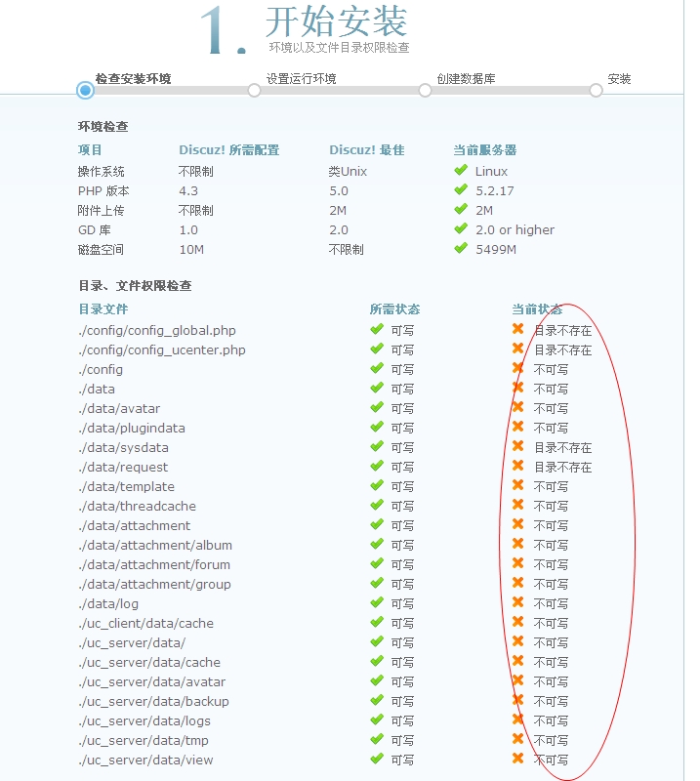
Task: Click the required-state check for ./data/threadcache
Action: (377, 505)
